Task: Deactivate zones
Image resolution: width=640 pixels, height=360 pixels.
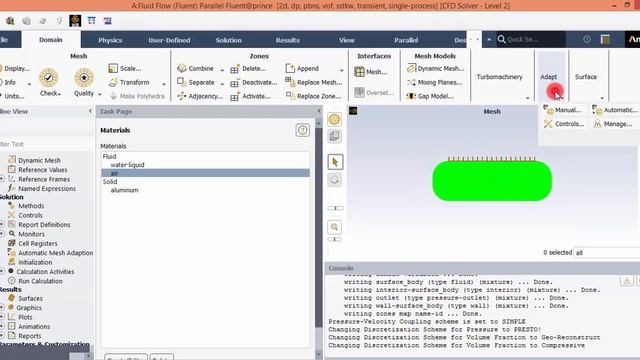Action: [253, 82]
